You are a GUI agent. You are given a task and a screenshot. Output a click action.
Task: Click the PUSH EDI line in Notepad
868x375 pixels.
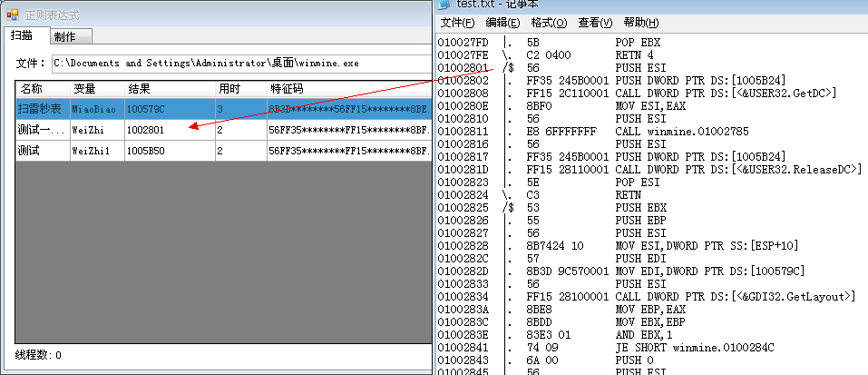[552, 259]
